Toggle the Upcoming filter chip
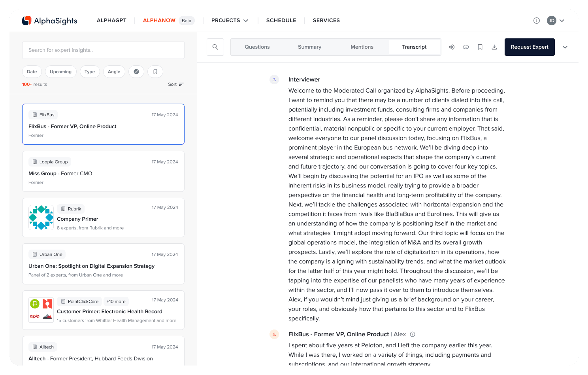 pyautogui.click(x=60, y=72)
